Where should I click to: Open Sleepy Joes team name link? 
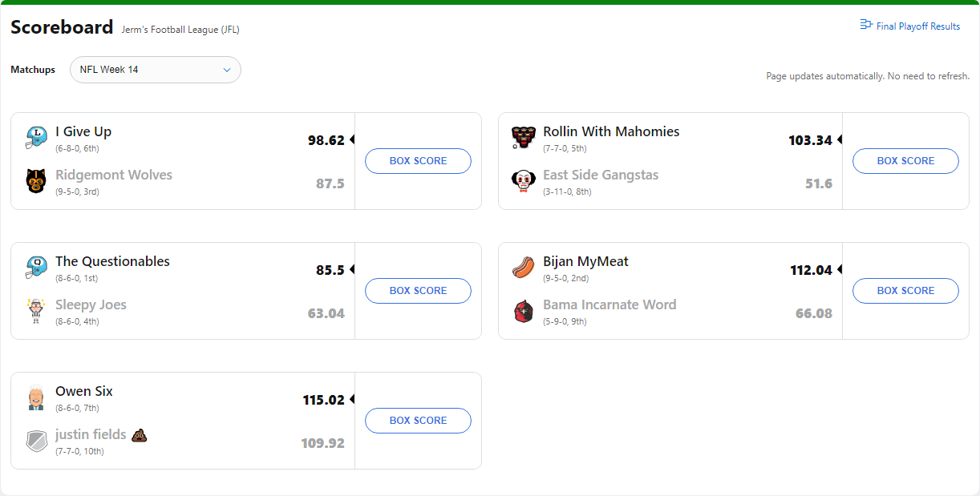(x=91, y=304)
